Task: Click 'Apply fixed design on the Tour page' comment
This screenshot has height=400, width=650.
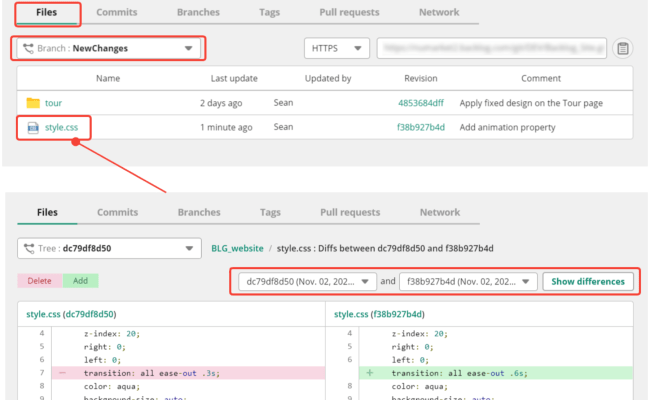Action: (x=531, y=103)
